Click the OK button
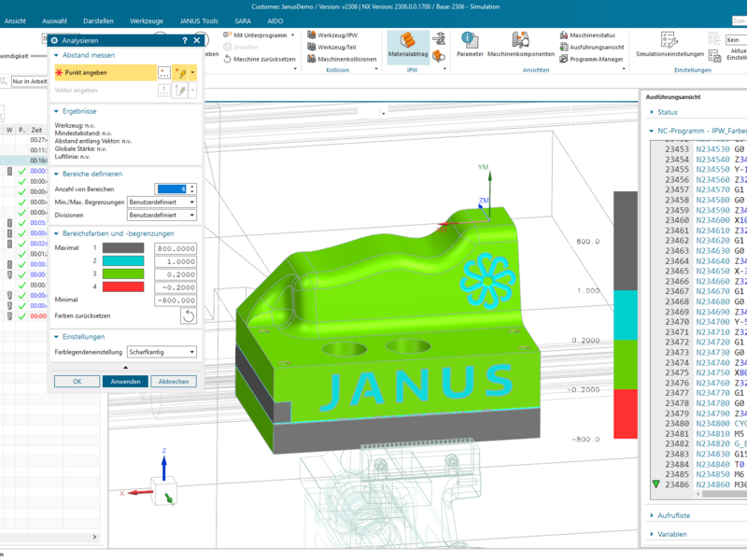 [x=78, y=382]
